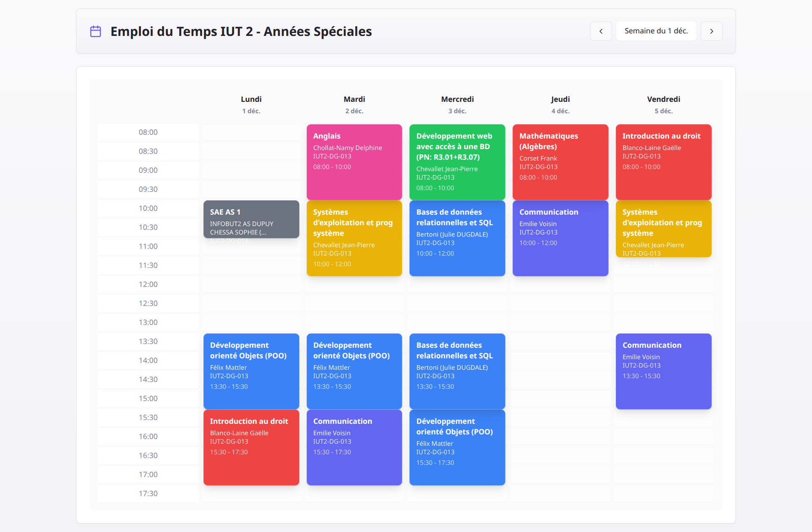Click the 12:00 time slot label
This screenshot has height=532, width=812.
point(148,284)
